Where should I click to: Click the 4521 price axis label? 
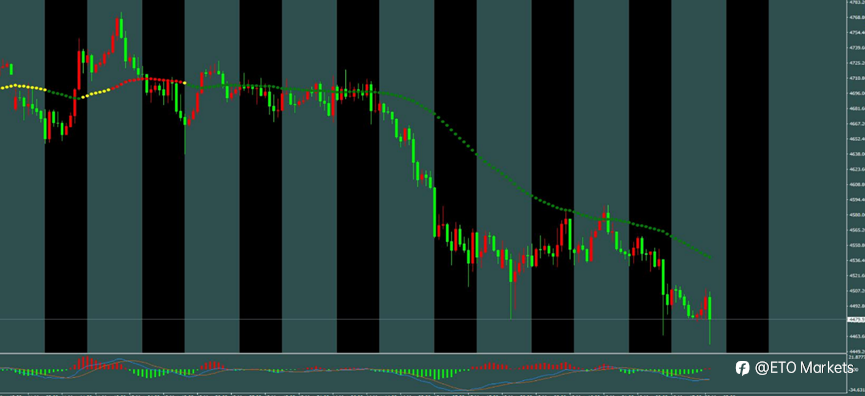point(857,275)
